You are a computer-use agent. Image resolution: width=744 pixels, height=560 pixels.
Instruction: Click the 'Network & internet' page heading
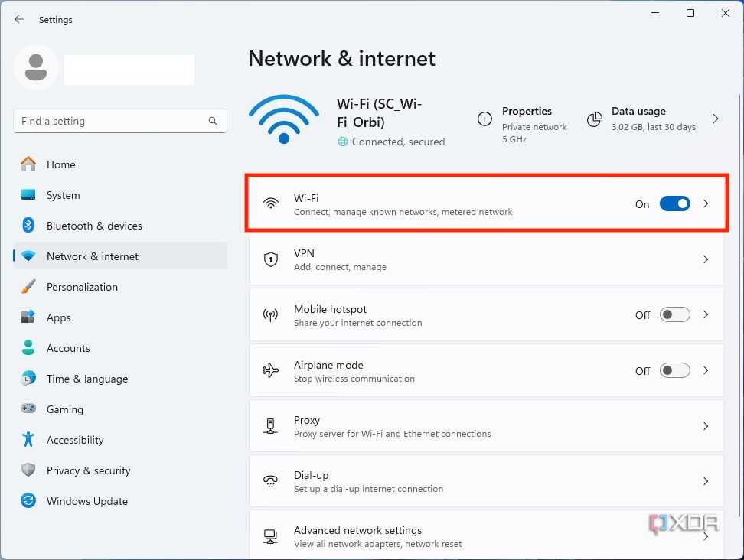tap(341, 59)
